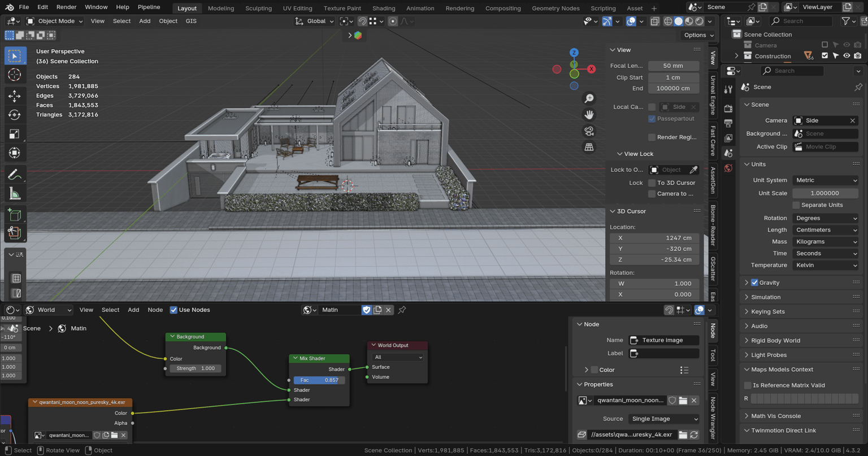Open the World shader type selector
The height and width of the screenshot is (456, 868).
click(49, 310)
